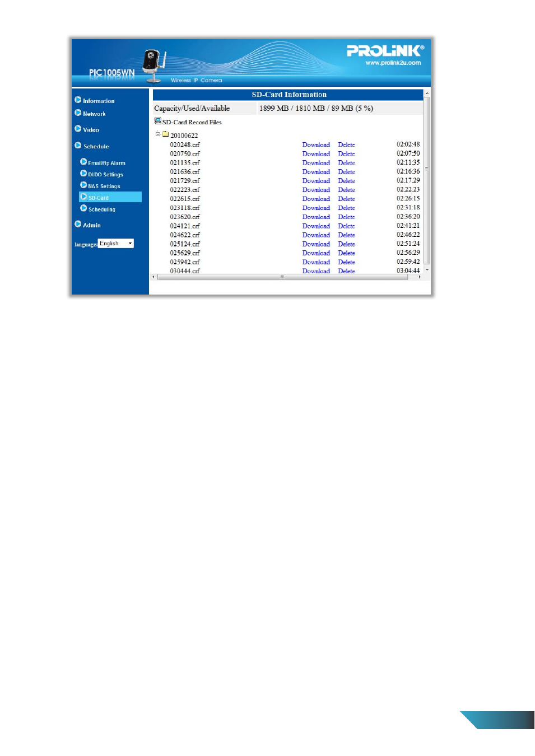The image size is (535, 756).
Task: Delete file 023118.crf
Action: click(x=346, y=208)
